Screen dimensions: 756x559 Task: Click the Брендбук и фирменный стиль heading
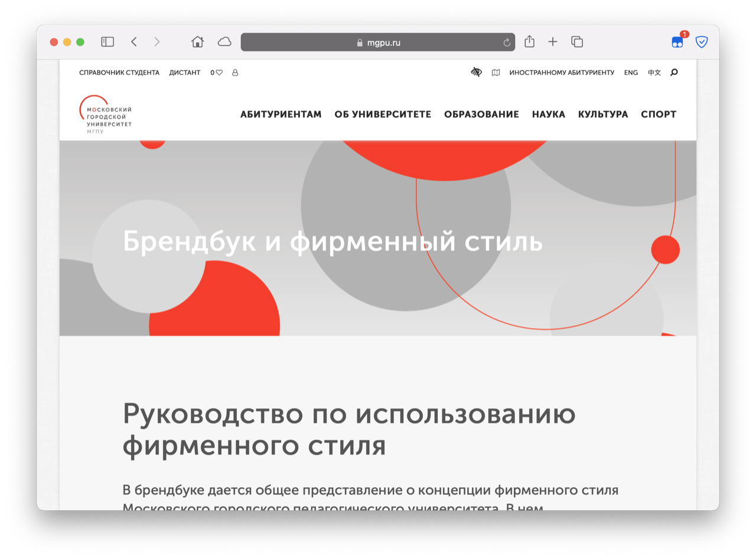[333, 242]
